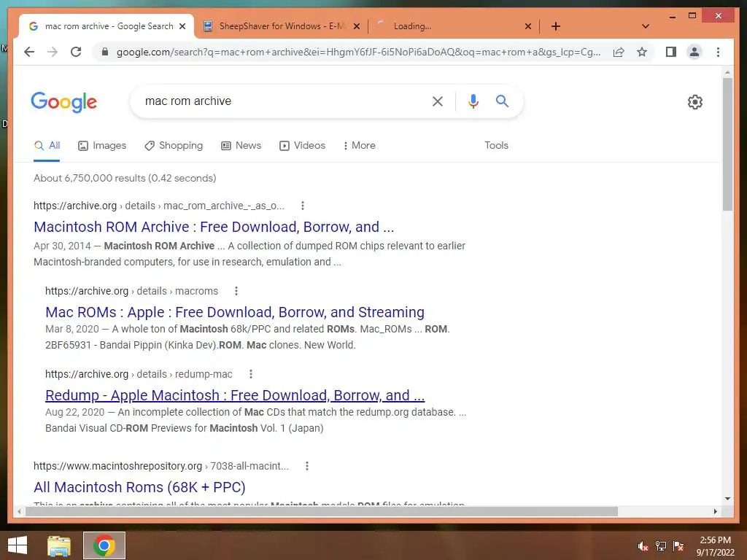Image resolution: width=747 pixels, height=560 pixels.
Task: Click the scroll up arrow
Action: tap(727, 72)
